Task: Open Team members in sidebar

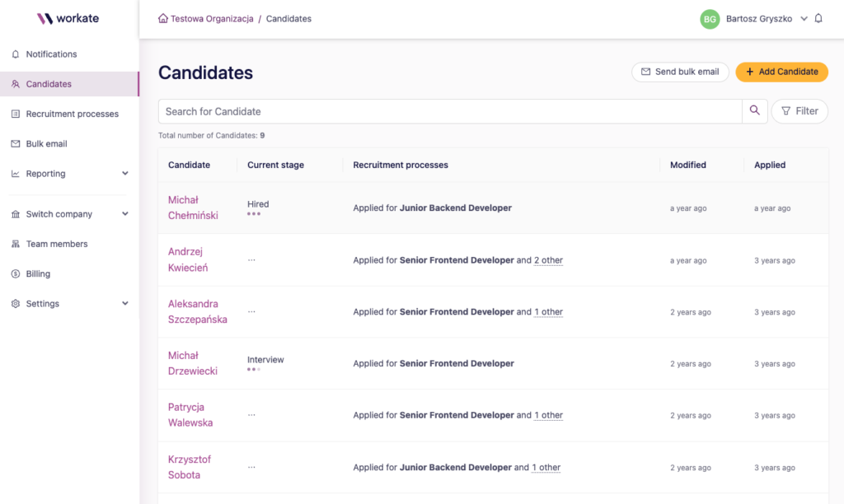Action: [x=56, y=244]
